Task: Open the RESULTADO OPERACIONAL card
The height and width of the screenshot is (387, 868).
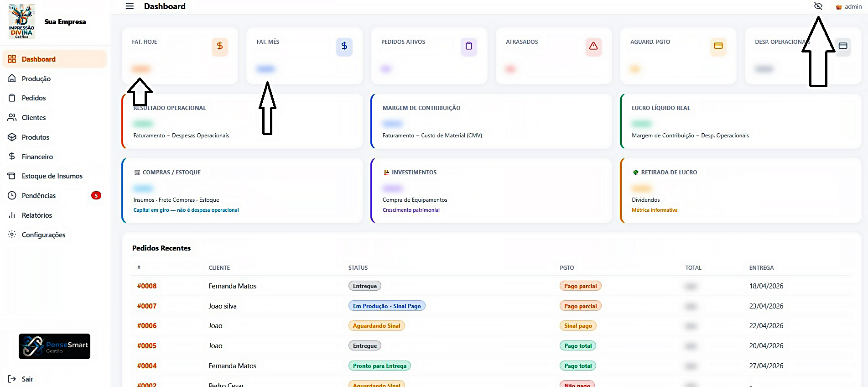Action: [x=242, y=121]
